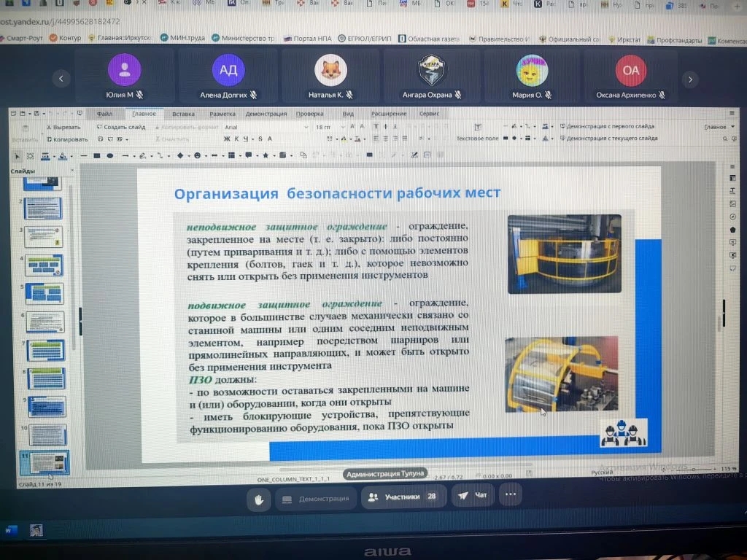Click the three-dot more options button
The image size is (747, 560).
pyautogui.click(x=510, y=495)
